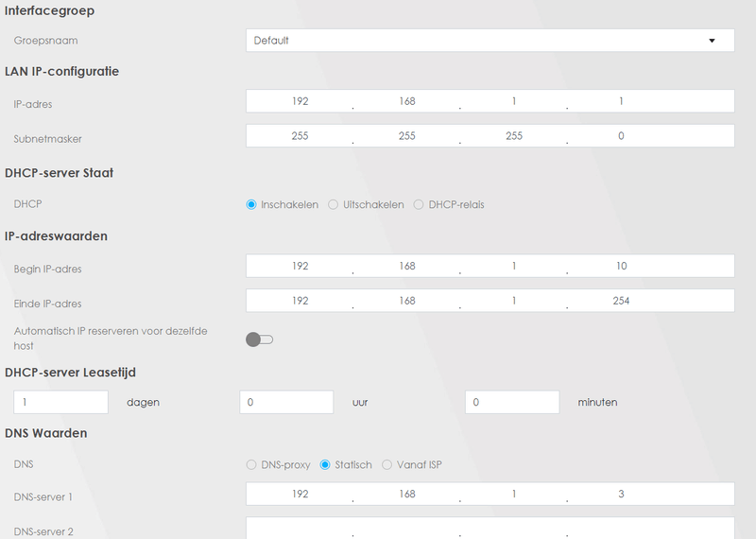Click the DHCP-server Leasetijd heading

pyautogui.click(x=70, y=373)
